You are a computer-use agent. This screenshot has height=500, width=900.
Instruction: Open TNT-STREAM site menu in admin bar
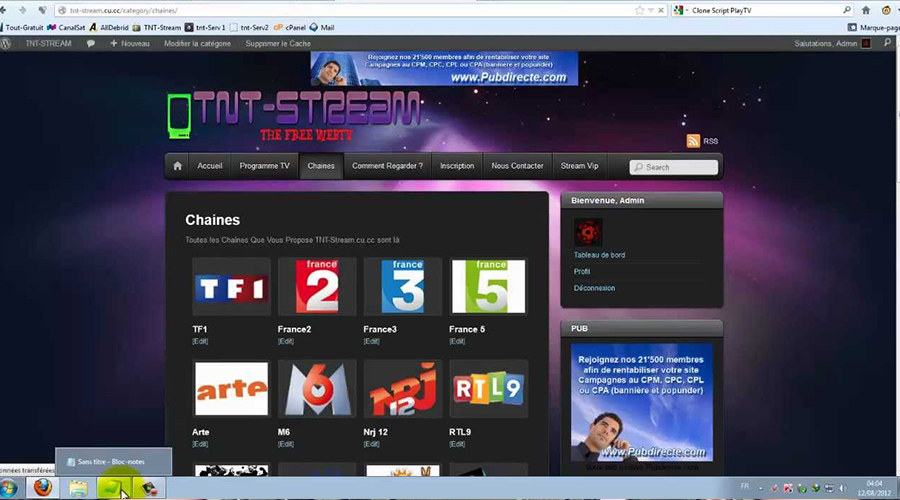click(48, 44)
